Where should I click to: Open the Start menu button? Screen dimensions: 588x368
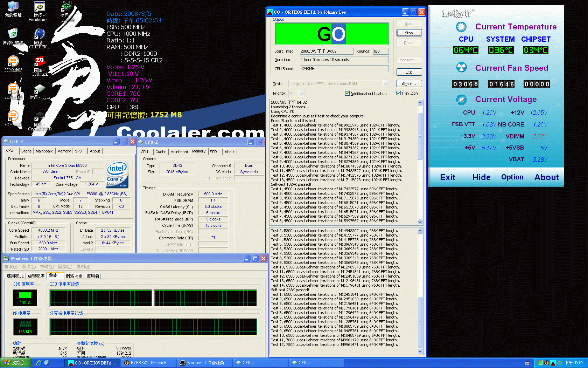point(16,363)
